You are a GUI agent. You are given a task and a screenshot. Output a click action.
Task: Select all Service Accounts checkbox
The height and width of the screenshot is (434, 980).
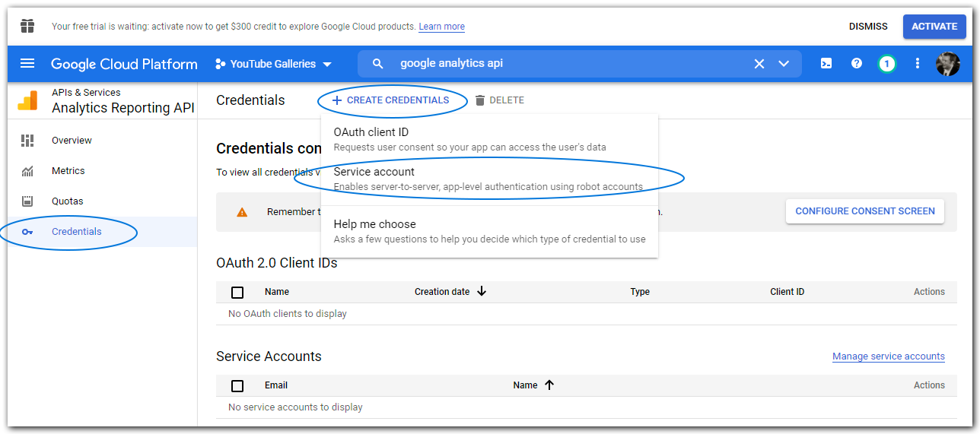pos(237,385)
